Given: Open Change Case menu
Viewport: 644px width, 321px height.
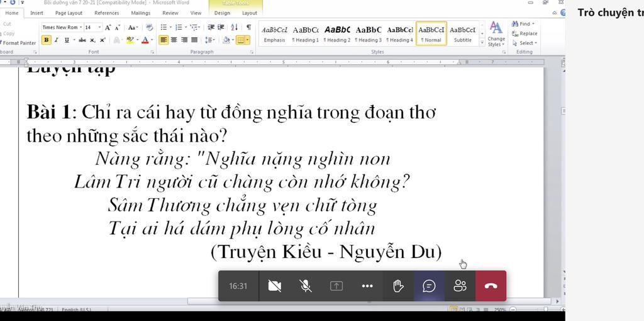Looking at the screenshot, I should pyautogui.click(x=133, y=28).
